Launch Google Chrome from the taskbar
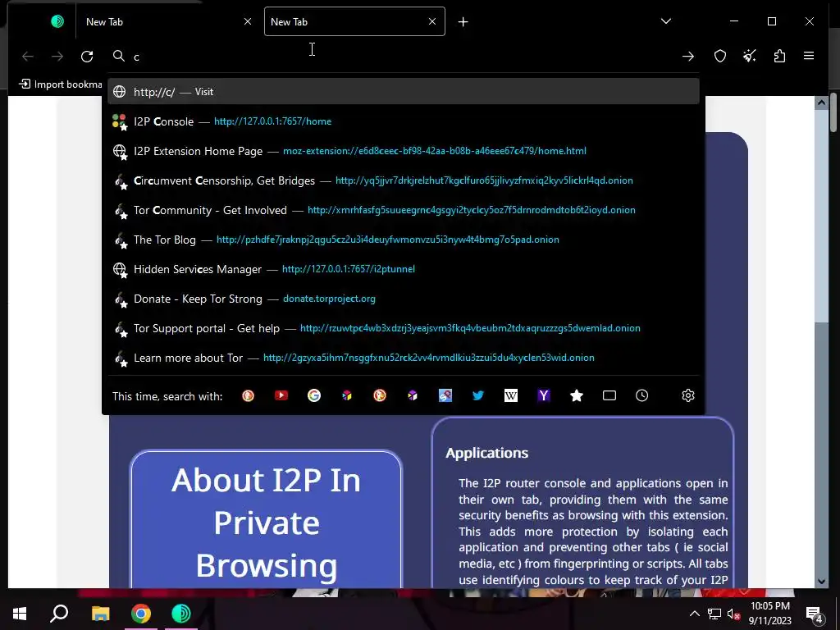This screenshot has height=630, width=840. point(141,614)
